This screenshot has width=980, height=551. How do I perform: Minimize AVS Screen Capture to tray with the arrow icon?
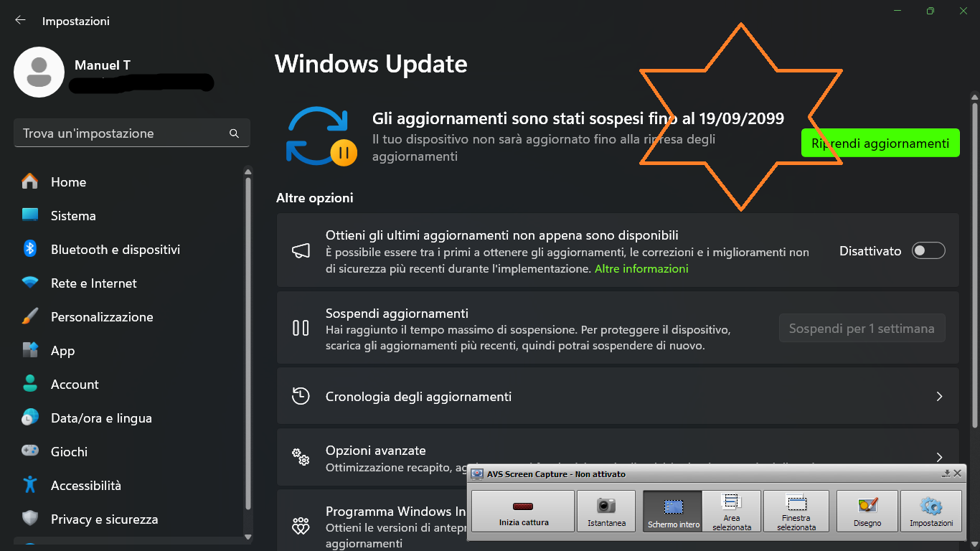click(x=946, y=474)
